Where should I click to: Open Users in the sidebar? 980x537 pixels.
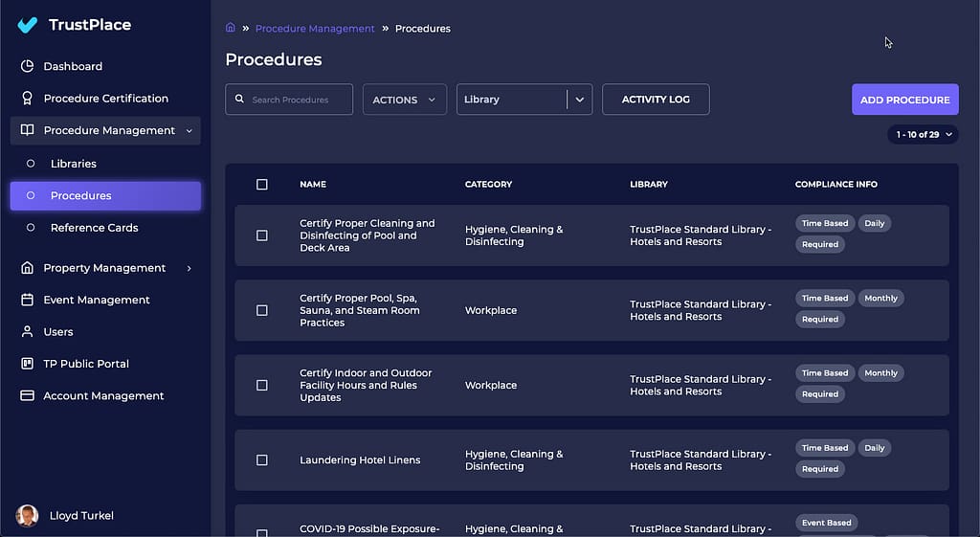(58, 331)
